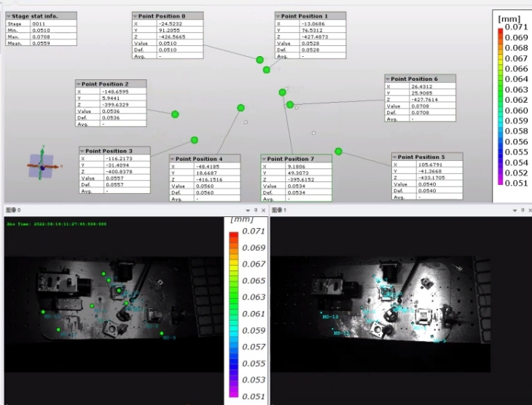The width and height of the screenshot is (532, 405).
Task: Click the green marker linked to Point Position 5
Action: pos(338,152)
